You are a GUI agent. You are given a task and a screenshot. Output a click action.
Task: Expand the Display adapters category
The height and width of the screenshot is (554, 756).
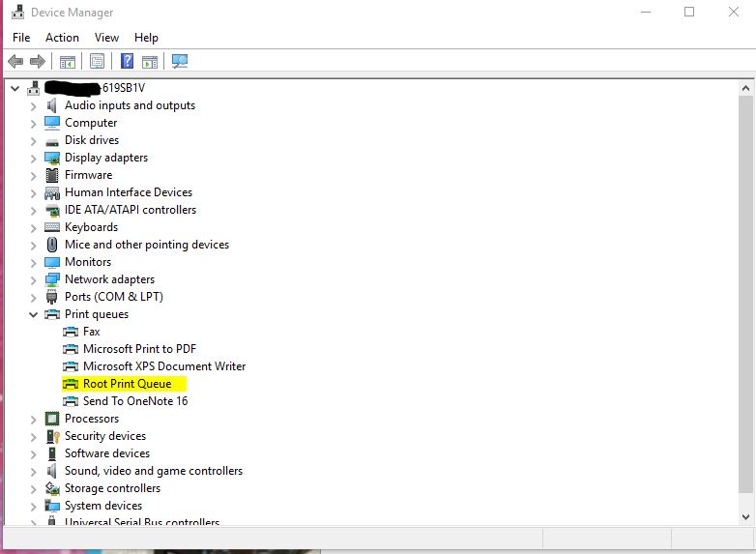pos(33,159)
